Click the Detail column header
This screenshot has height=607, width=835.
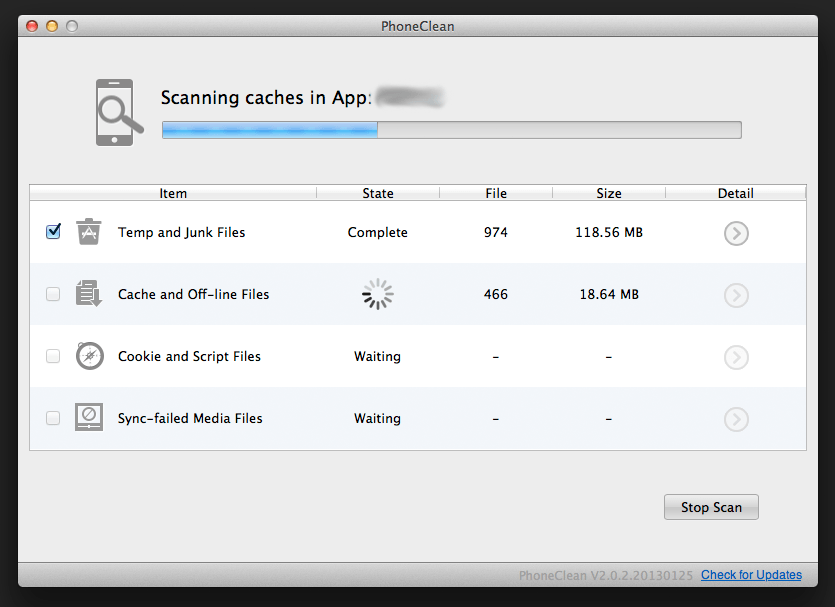(735, 193)
